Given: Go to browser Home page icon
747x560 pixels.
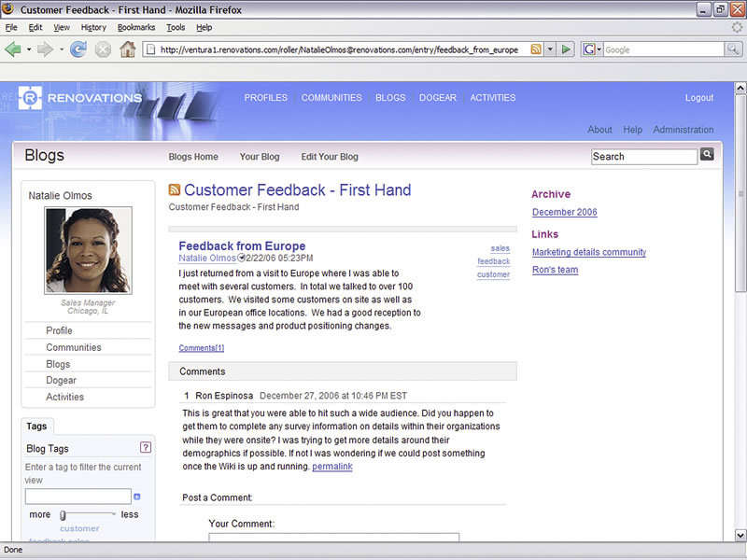Looking at the screenshot, I should [127, 49].
